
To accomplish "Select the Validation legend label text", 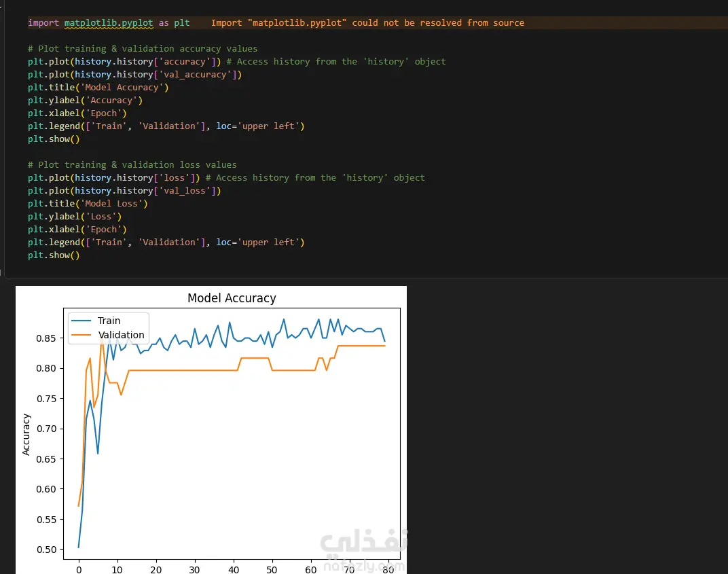I will tap(121, 335).
